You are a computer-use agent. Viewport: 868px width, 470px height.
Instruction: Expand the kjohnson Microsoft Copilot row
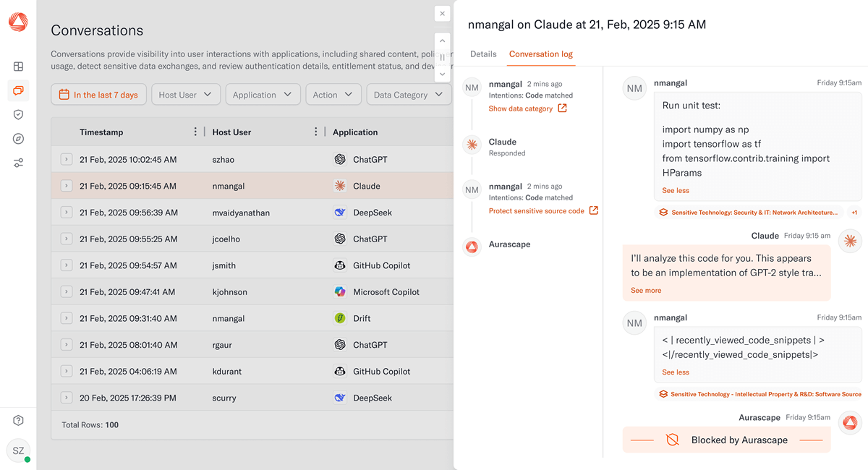pyautogui.click(x=66, y=292)
